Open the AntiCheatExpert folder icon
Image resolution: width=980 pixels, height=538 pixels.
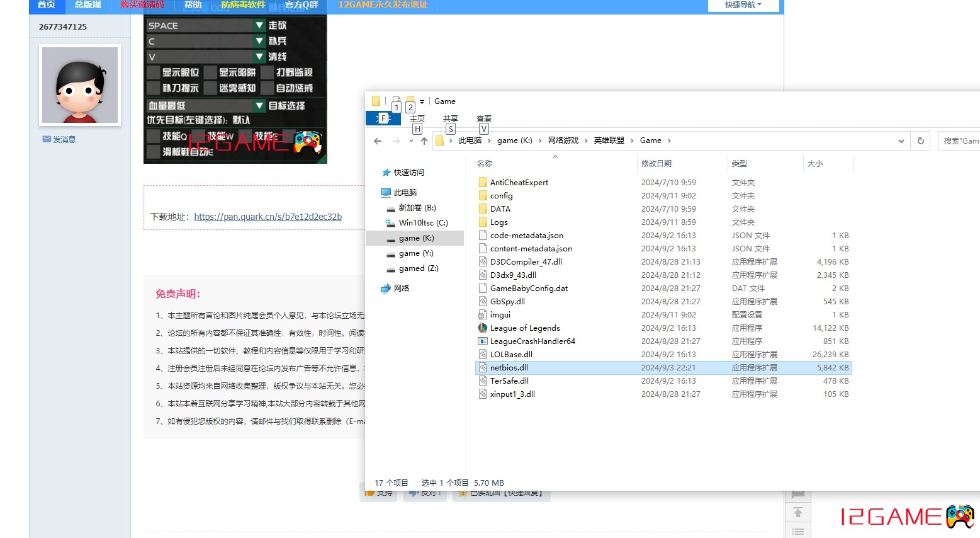pyautogui.click(x=483, y=182)
